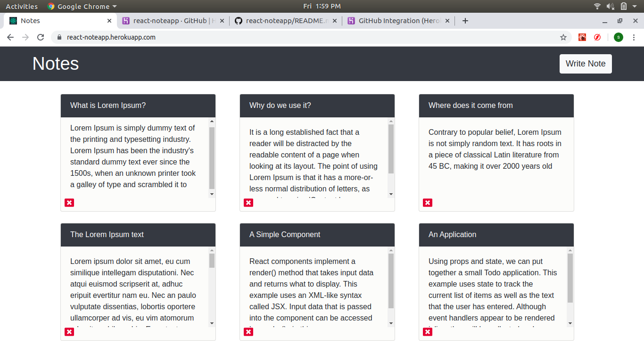Viewport: 644px width, 362px height.
Task: Close the react-noteapp/README tab
Action: click(335, 21)
